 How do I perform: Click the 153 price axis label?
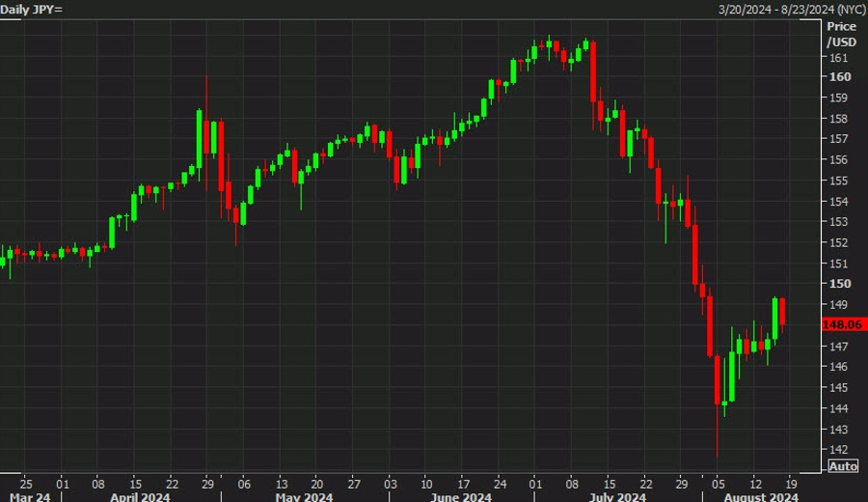838,222
